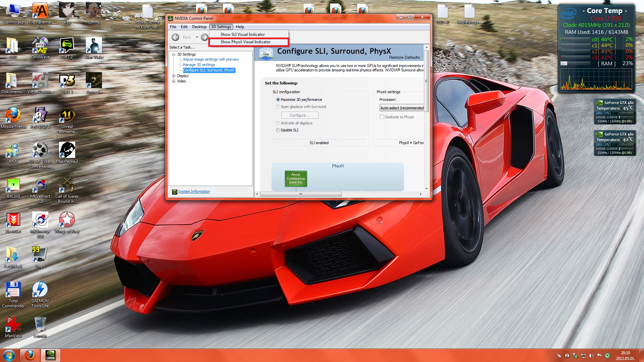Click Restore Defaults link

pos(404,57)
